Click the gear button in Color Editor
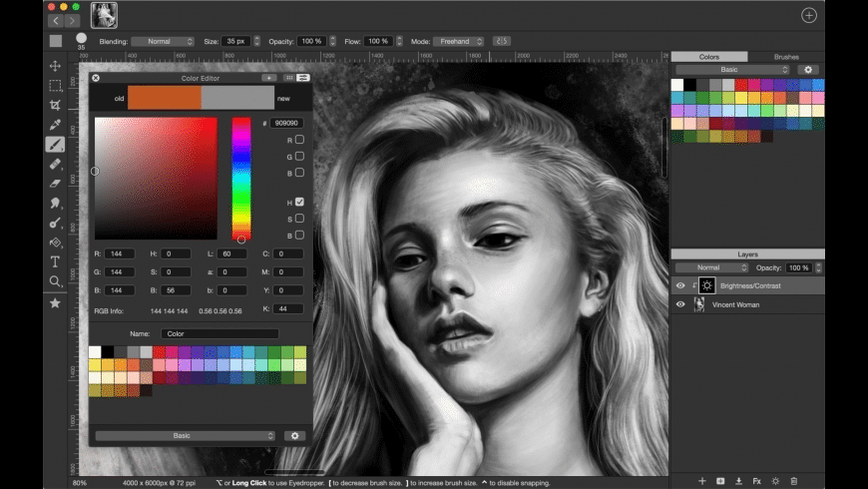This screenshot has width=868, height=489. pos(293,436)
